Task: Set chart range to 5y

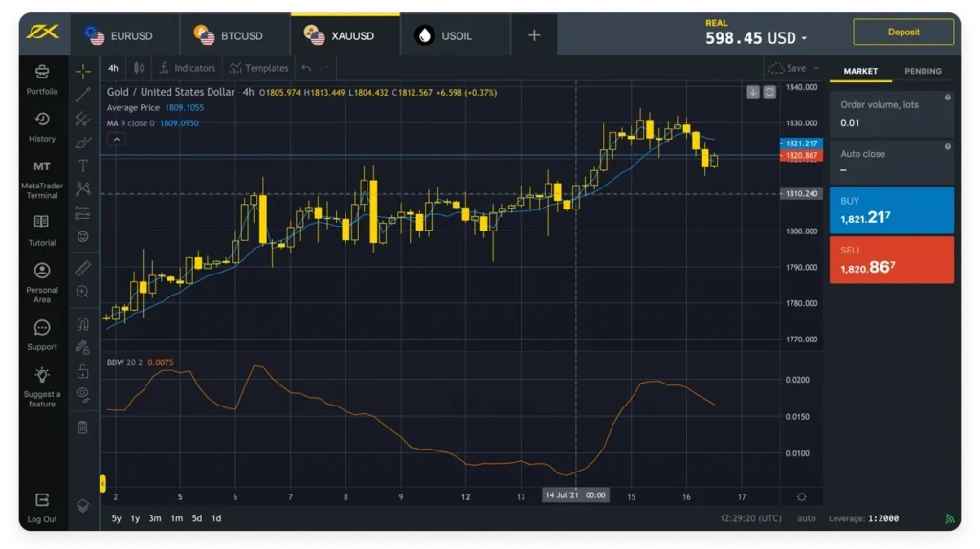Action: click(x=116, y=518)
